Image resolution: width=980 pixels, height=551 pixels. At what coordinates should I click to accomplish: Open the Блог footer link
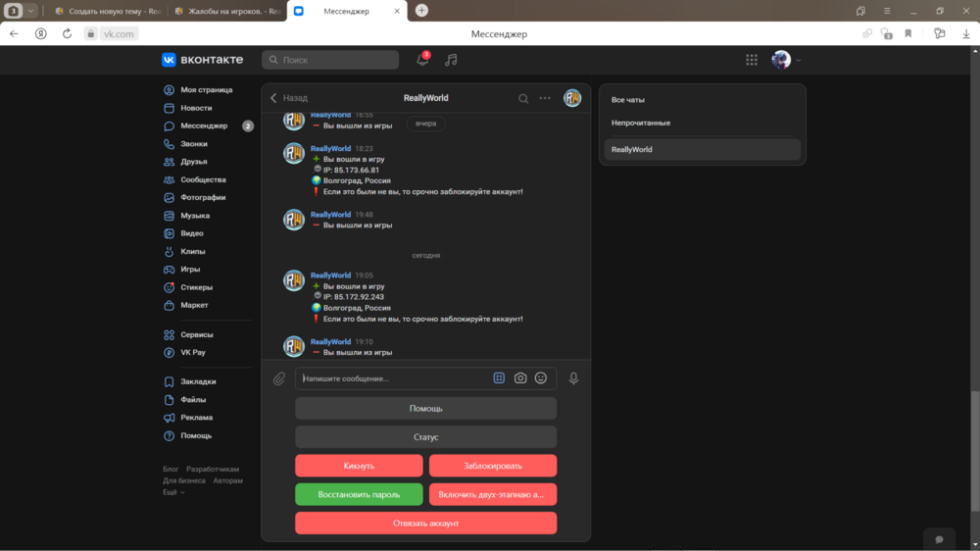pos(171,469)
